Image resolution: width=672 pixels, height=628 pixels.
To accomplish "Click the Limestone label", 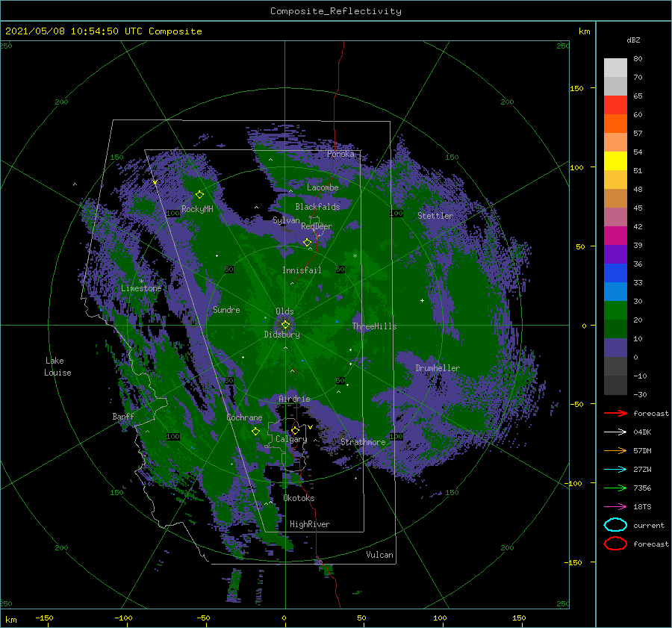I will click(x=141, y=288).
